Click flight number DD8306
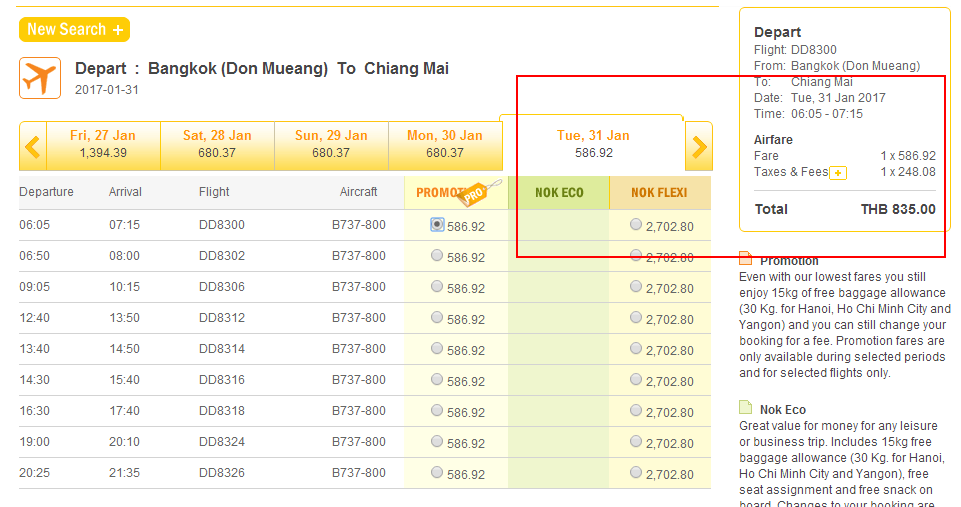The height and width of the screenshot is (507, 961). [222, 287]
